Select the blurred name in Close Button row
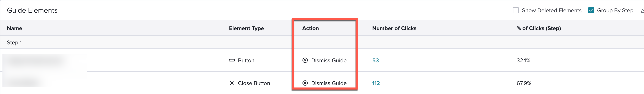 [x=23, y=82]
